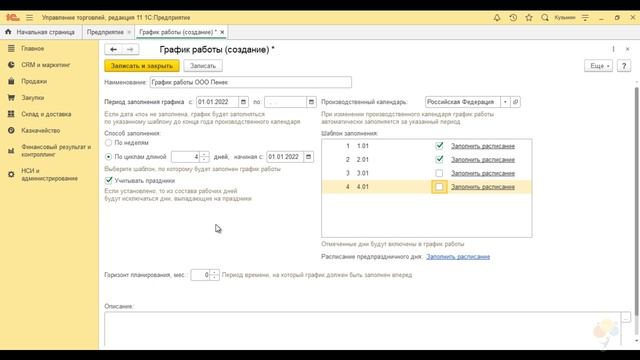This screenshot has width=640, height=360.
Task: Open the history clock icon
Action: [513, 18]
